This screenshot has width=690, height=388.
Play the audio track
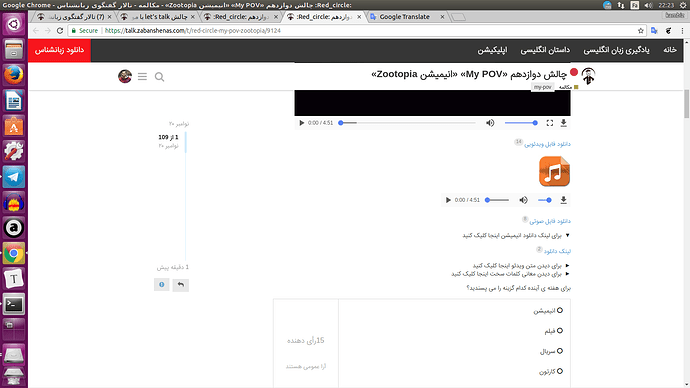(x=448, y=200)
